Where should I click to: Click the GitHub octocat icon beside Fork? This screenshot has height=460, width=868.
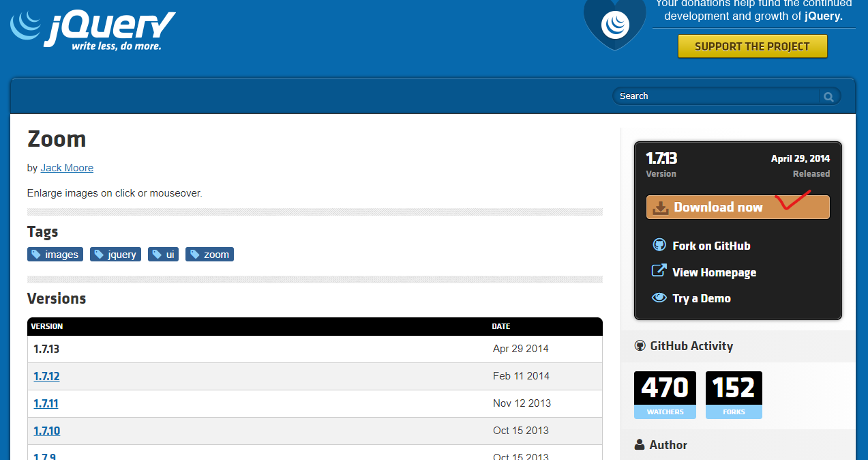(x=659, y=245)
